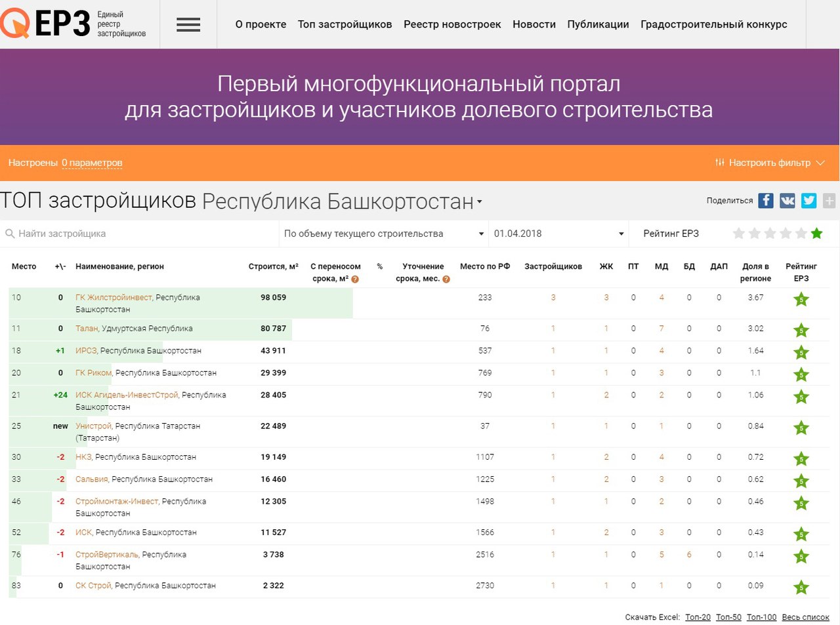
Task: Click rating star badge for Сальвия row
Action: [x=801, y=481]
